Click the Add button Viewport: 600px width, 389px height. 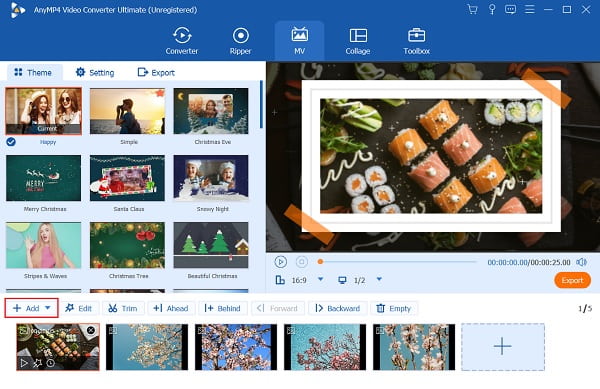31,308
